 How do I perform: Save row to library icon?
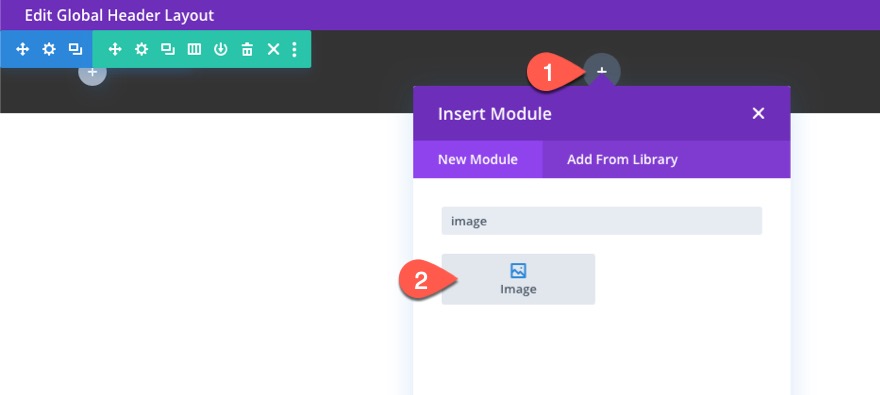pos(221,49)
